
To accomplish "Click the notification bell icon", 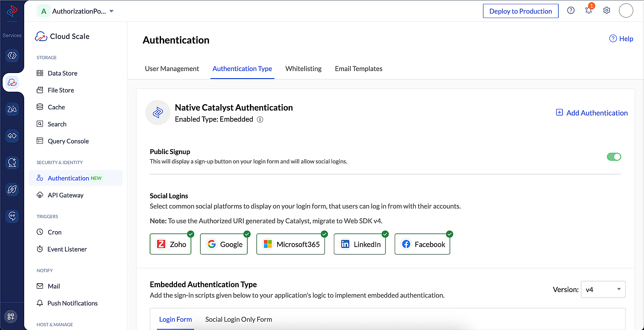I will [588, 11].
